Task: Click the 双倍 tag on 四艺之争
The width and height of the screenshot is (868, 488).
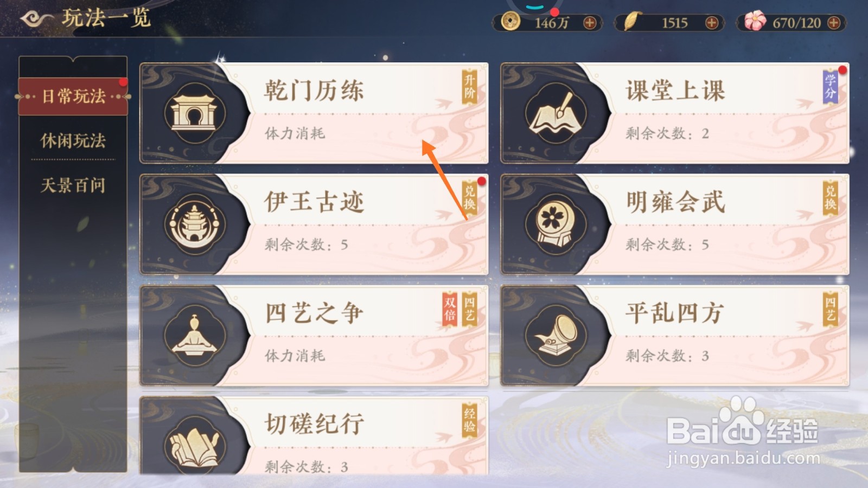Action: click(450, 310)
